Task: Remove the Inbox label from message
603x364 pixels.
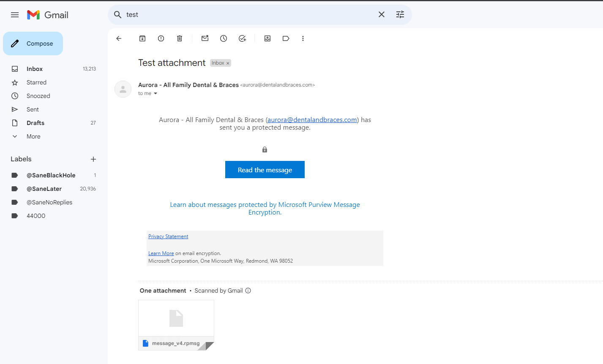Action: point(228,63)
